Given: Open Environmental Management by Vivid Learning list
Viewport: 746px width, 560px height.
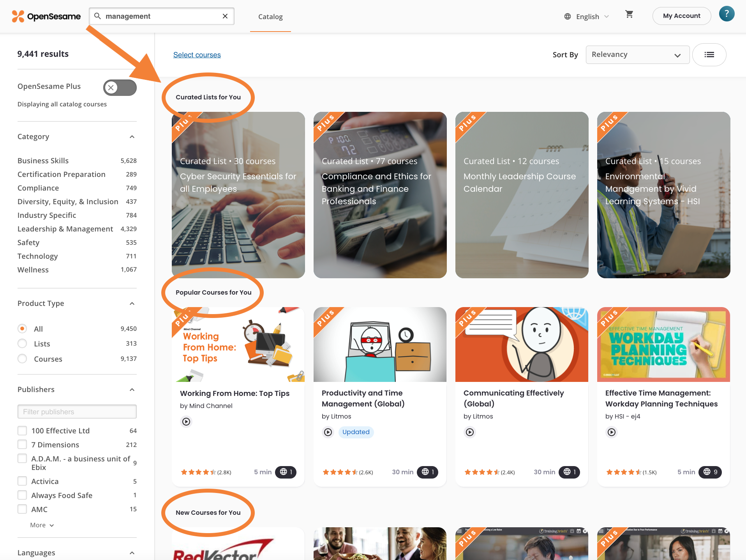Looking at the screenshot, I should 664,195.
